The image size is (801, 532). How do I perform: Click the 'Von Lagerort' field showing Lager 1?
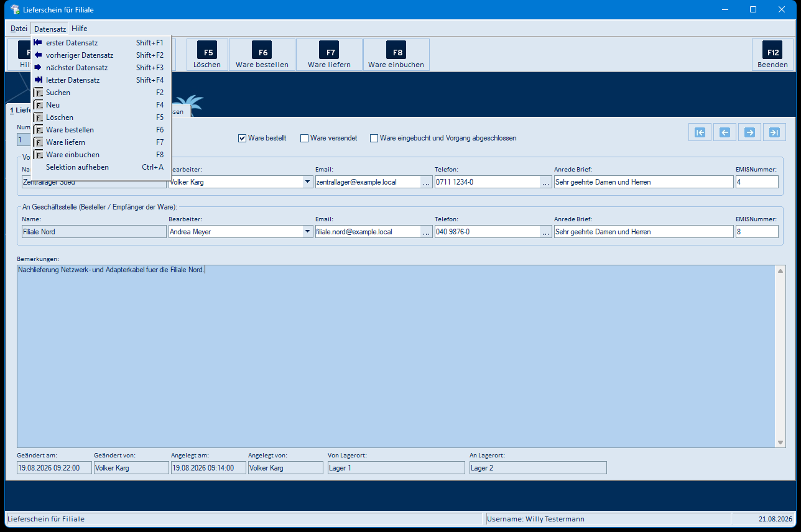[396, 468]
